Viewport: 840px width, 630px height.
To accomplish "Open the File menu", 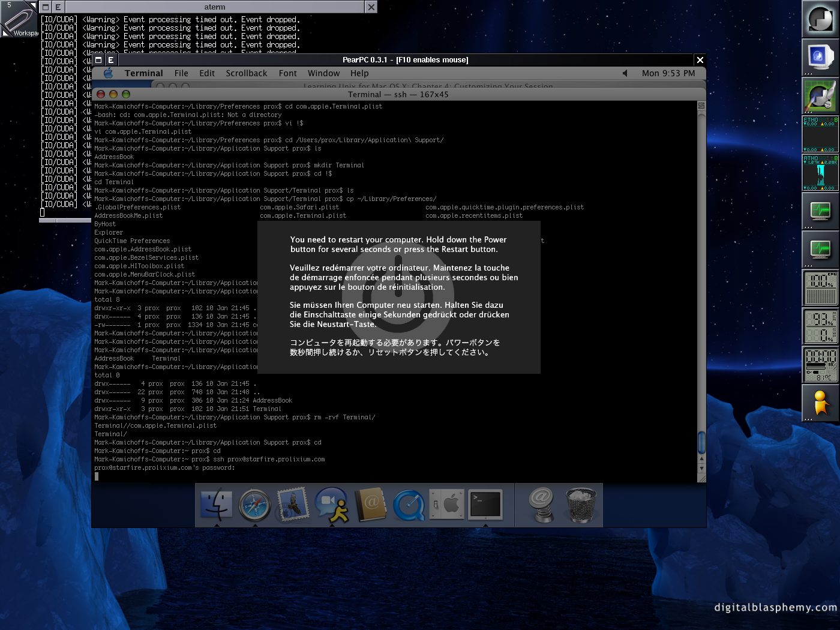I will pyautogui.click(x=181, y=73).
